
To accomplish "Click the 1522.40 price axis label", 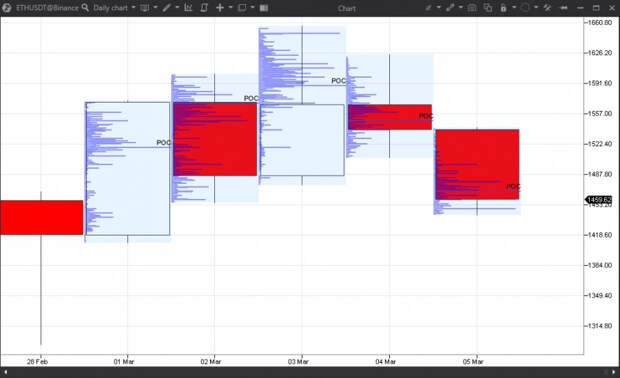I will pos(599,144).
